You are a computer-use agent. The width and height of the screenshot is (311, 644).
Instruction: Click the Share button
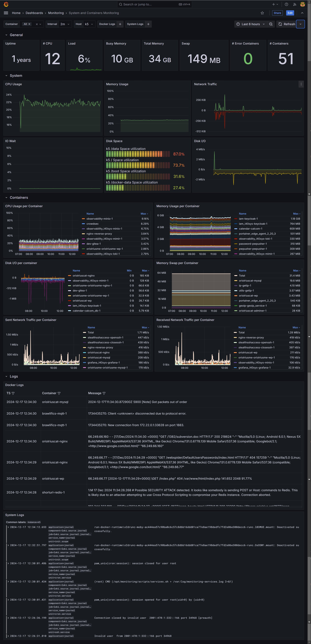(277, 13)
